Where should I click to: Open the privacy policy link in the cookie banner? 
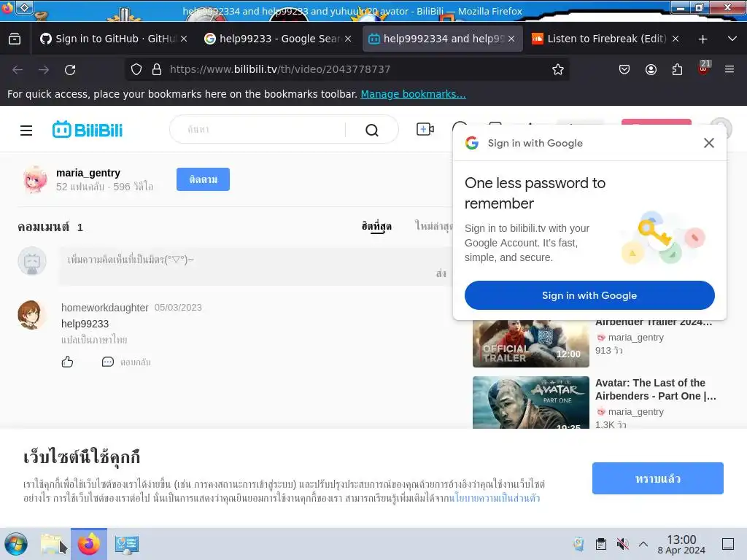click(495, 498)
